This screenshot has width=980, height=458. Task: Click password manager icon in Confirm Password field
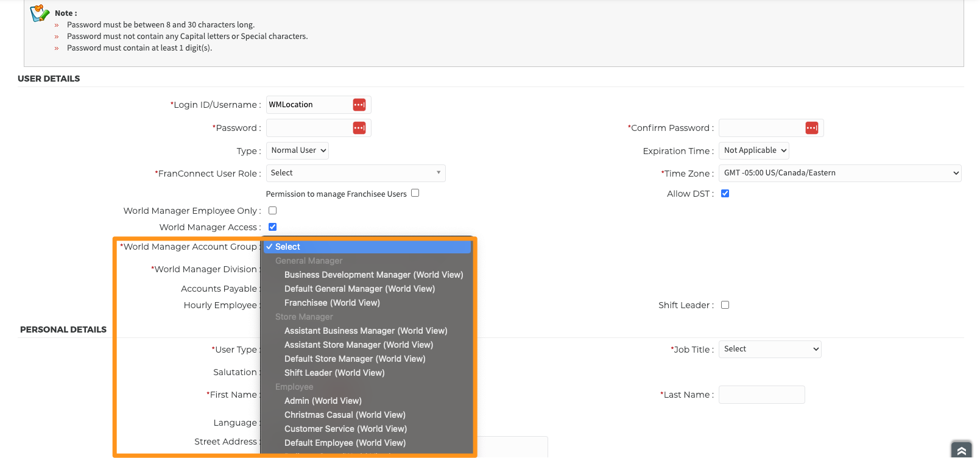[x=812, y=128]
